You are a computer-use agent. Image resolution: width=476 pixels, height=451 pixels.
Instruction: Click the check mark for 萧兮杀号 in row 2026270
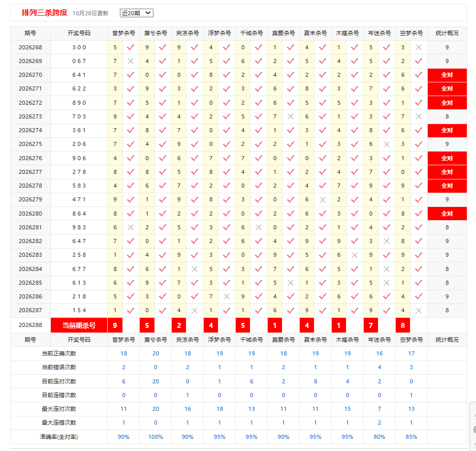[163, 75]
